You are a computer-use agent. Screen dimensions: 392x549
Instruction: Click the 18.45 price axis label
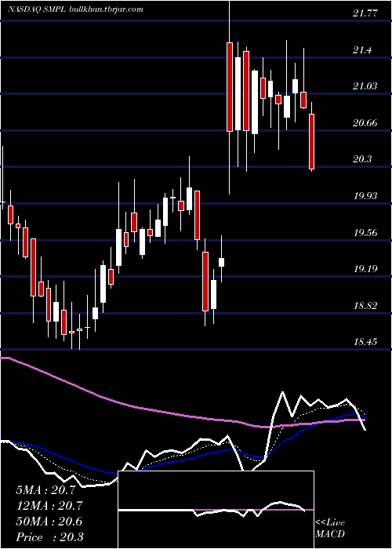[365, 341]
